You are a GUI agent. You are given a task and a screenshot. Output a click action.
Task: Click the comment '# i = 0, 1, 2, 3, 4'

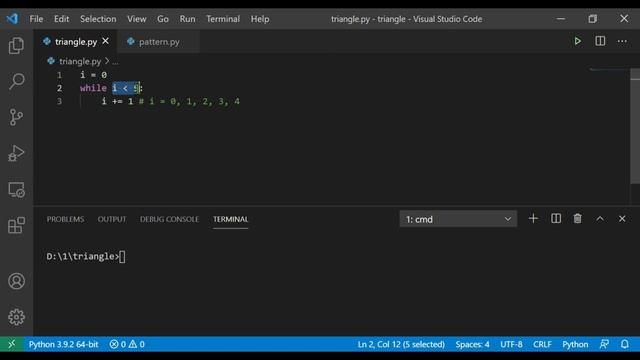189,101
